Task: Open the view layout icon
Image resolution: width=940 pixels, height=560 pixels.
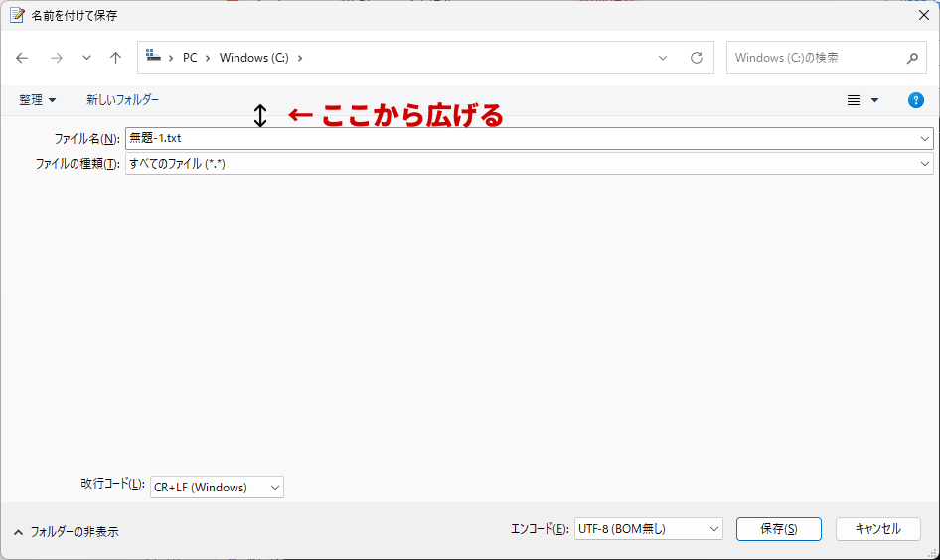Action: [x=853, y=100]
